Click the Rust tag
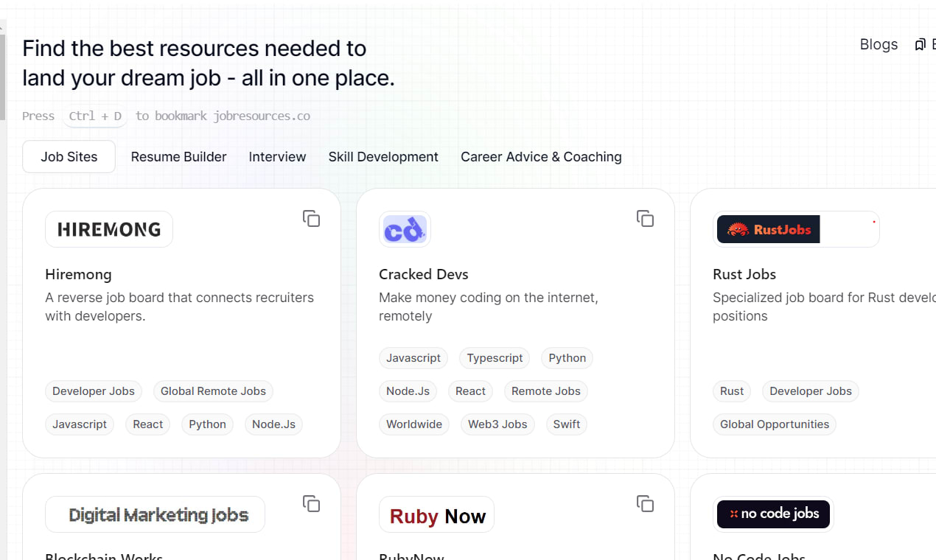Screen dimensions: 936x560 [x=732, y=391]
